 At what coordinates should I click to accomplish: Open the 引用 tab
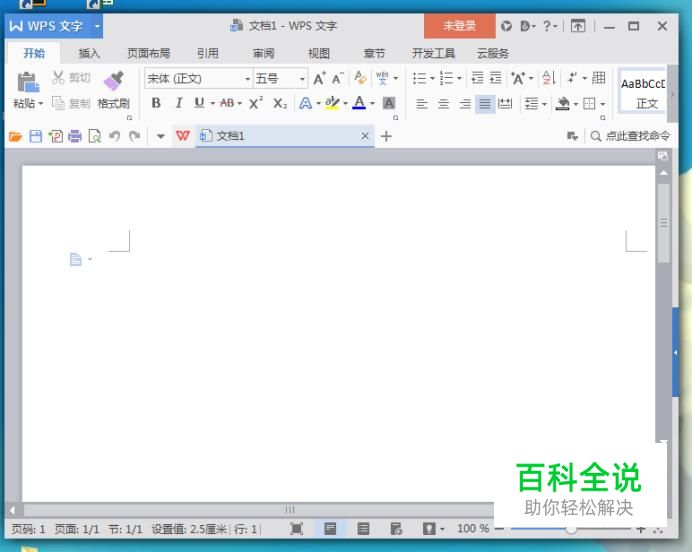point(207,53)
